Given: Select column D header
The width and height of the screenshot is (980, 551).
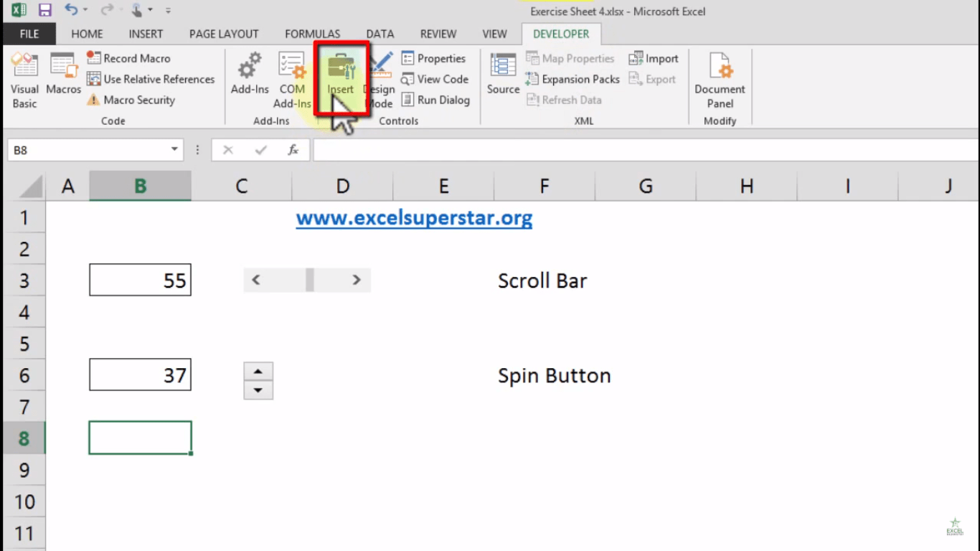Looking at the screenshot, I should (342, 186).
